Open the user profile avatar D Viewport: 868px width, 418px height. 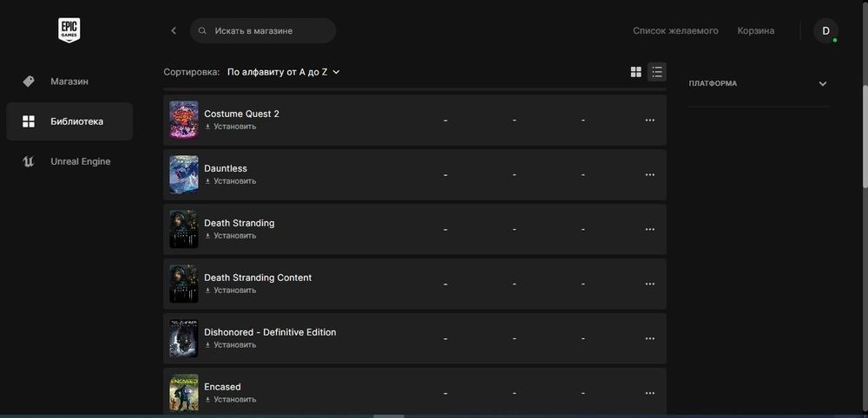tap(826, 31)
